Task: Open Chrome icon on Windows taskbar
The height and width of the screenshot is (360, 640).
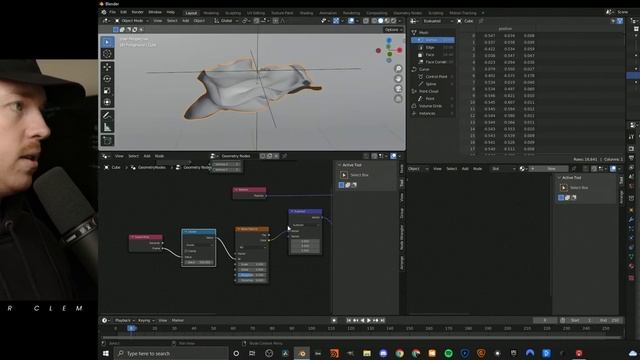Action: click(399, 353)
